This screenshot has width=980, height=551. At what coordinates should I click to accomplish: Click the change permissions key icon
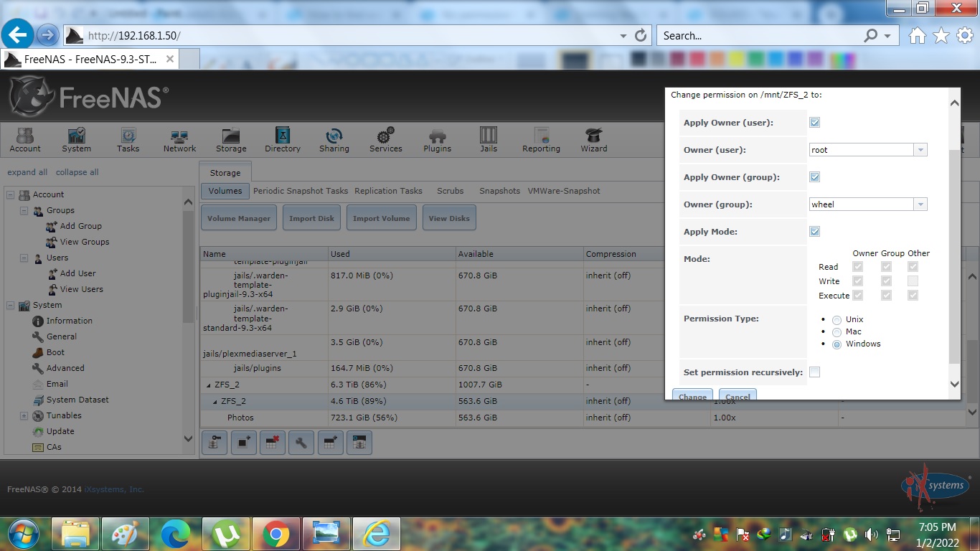click(214, 443)
